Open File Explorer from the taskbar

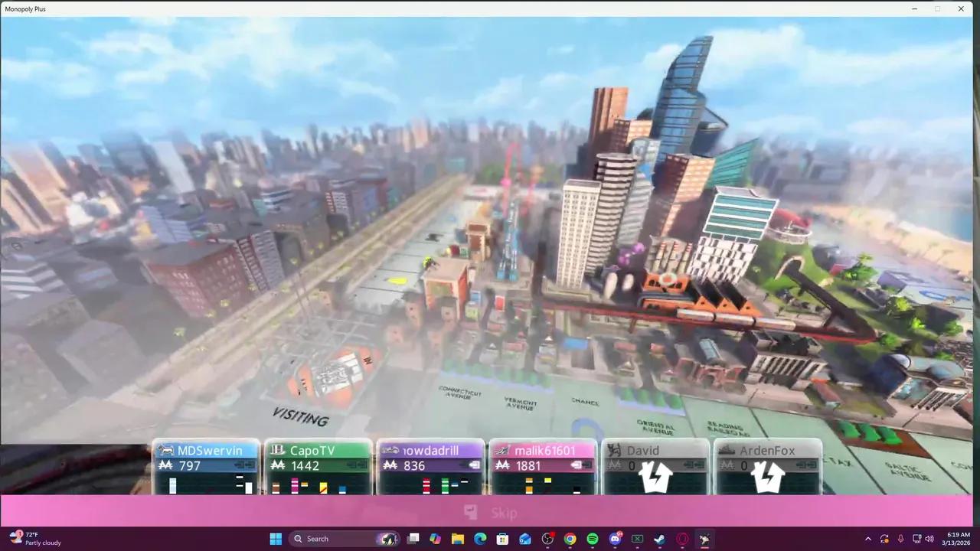[458, 539]
